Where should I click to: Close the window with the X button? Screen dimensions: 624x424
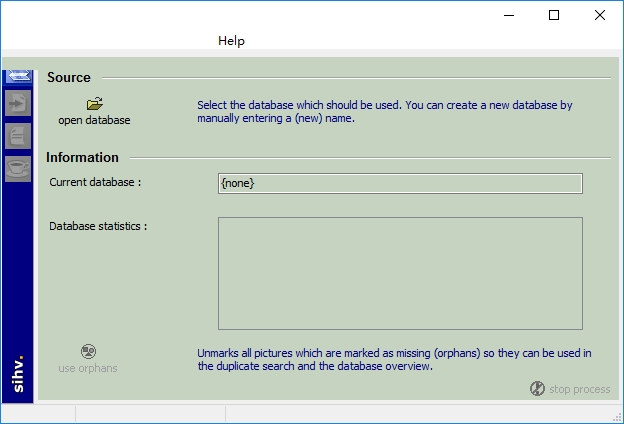[600, 15]
